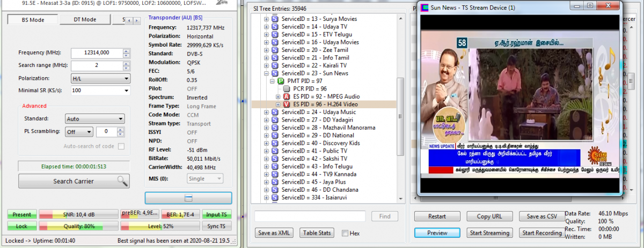This screenshot has height=248, width=644.
Task: Click the Sync TS indicator
Action: pyautogui.click(x=217, y=226)
